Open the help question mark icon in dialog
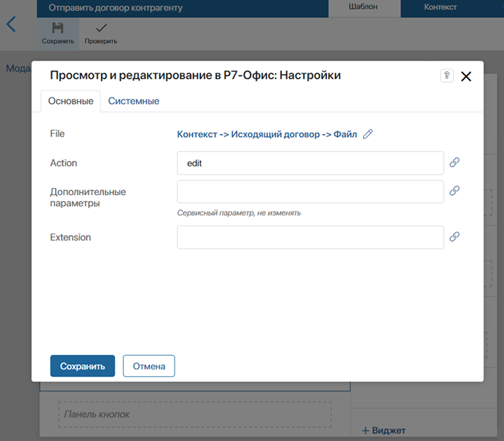Screen dimensions: 504x441 447,75
